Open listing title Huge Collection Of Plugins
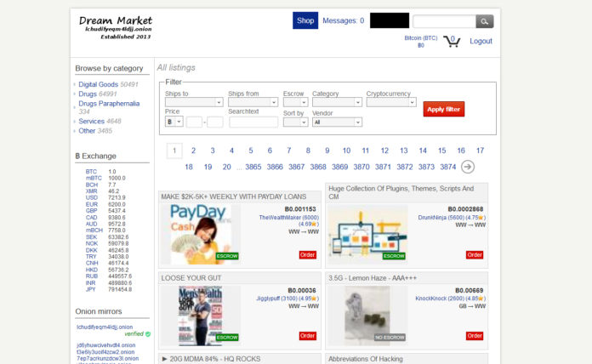 coord(401,192)
